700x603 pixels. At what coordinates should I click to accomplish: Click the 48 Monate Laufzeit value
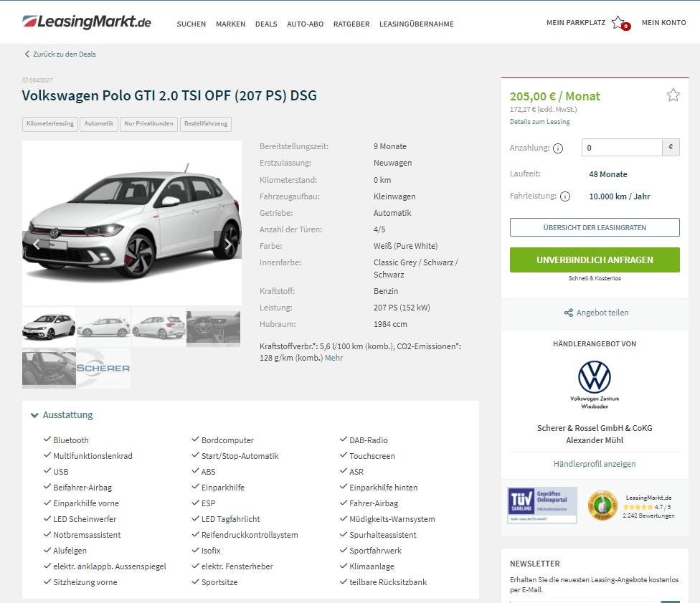pyautogui.click(x=608, y=174)
